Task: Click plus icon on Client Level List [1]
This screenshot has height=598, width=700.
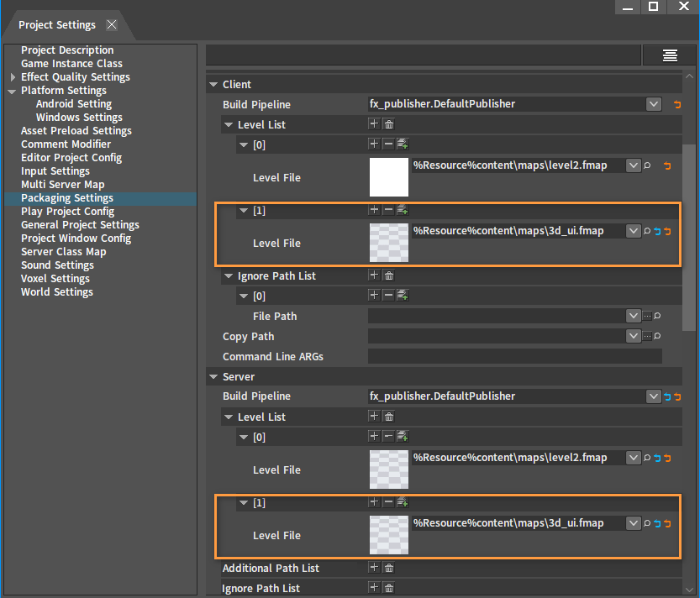Action: [374, 210]
